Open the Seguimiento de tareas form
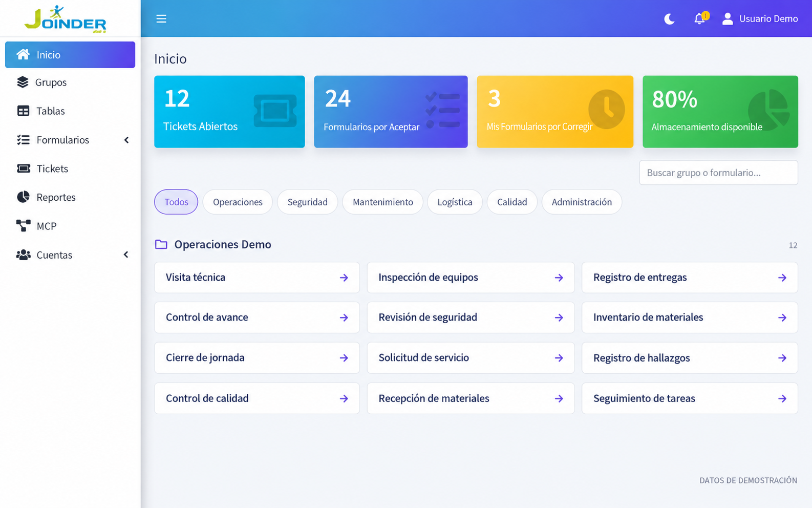 click(x=690, y=398)
